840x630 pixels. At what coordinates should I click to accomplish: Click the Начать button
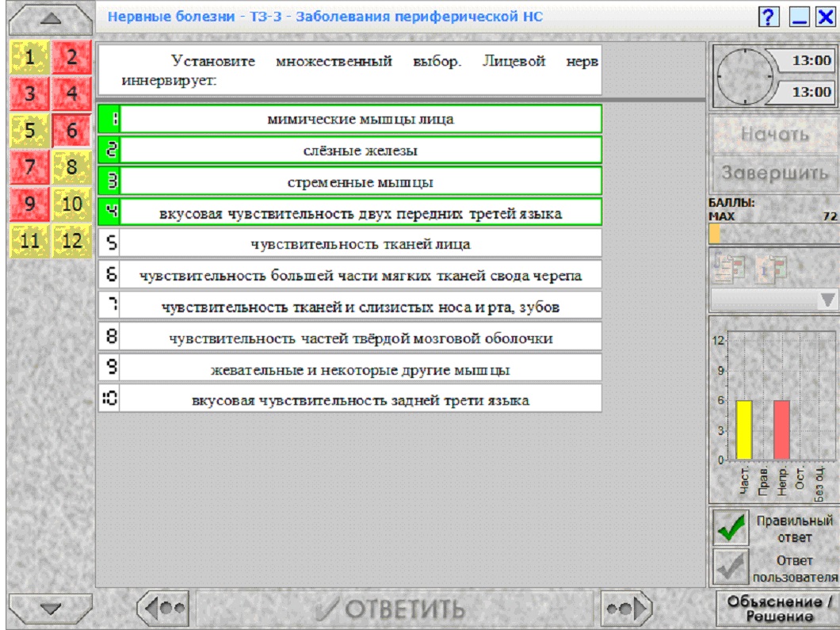(x=775, y=134)
